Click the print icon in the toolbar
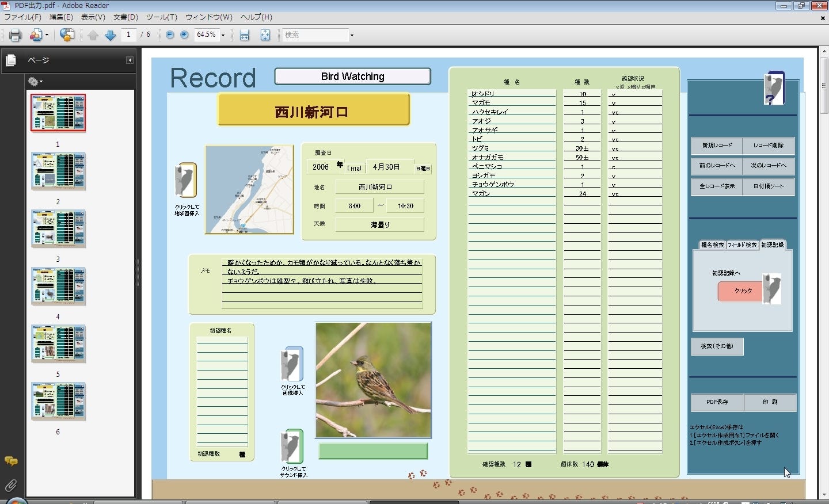Image resolution: width=829 pixels, height=504 pixels. (x=16, y=35)
